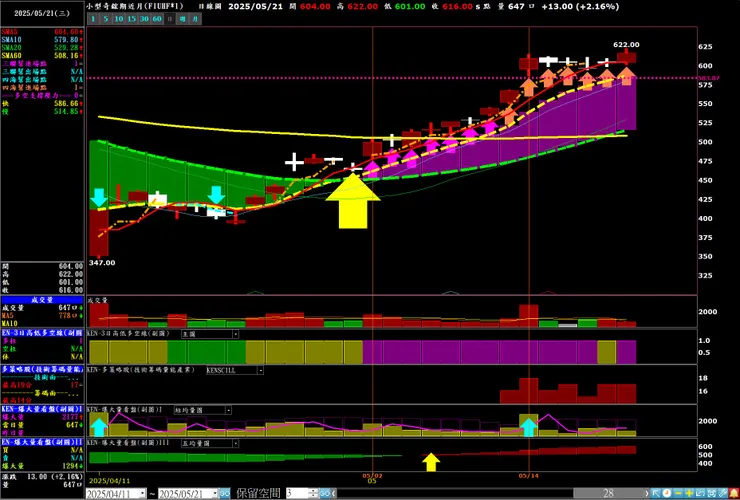This screenshot has height=500, width=740.
Task: Click the cursor pointer tool icon
Action: tap(656, 494)
